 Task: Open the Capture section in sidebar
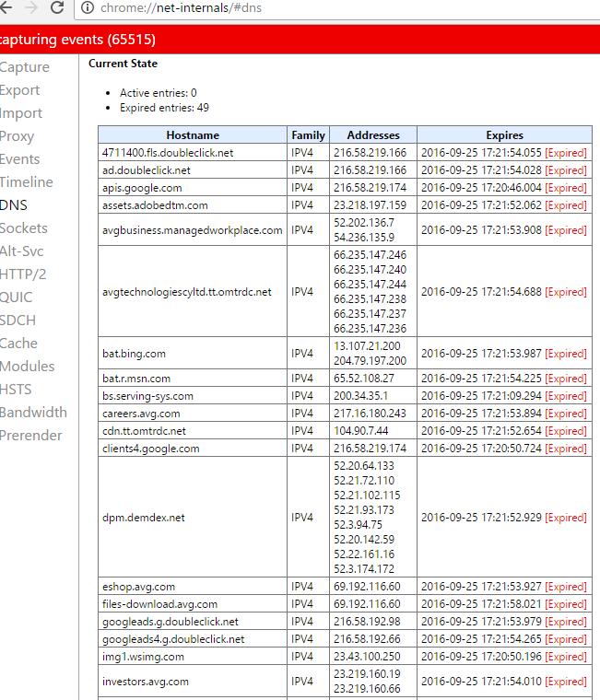25,67
